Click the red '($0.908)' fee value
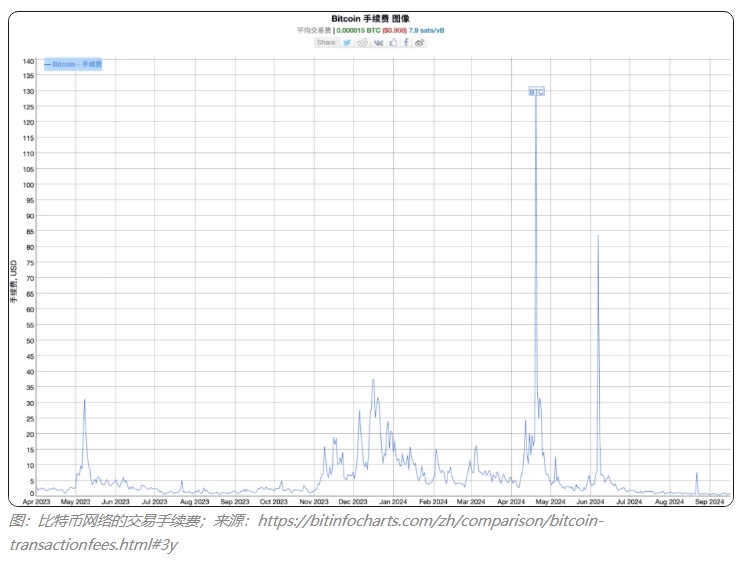Screen dimensions: 744x561 coord(394,30)
